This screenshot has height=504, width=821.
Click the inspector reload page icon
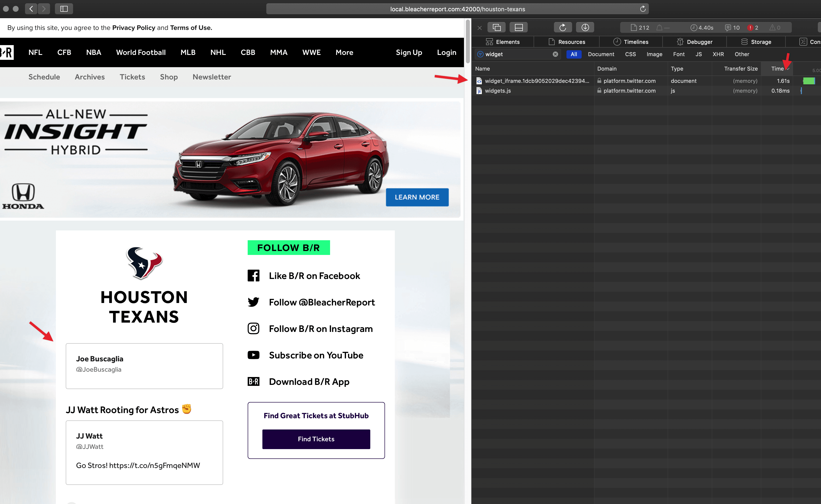coord(563,27)
